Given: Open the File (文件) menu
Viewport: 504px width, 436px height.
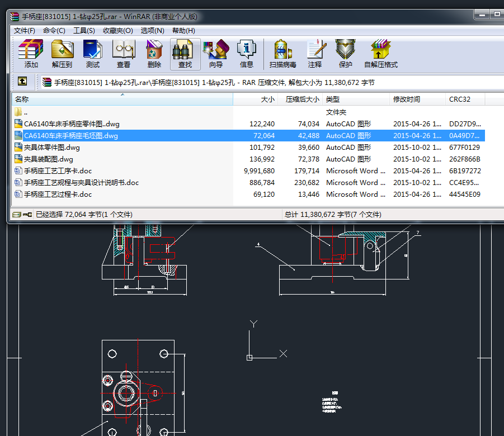Looking at the screenshot, I should (x=25, y=31).
